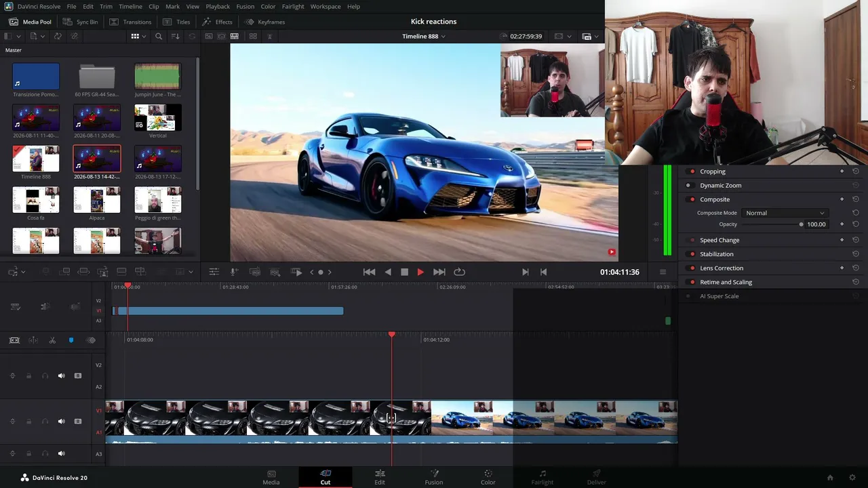Switch to the Fusion page
This screenshot has width=868, height=488.
click(x=434, y=477)
